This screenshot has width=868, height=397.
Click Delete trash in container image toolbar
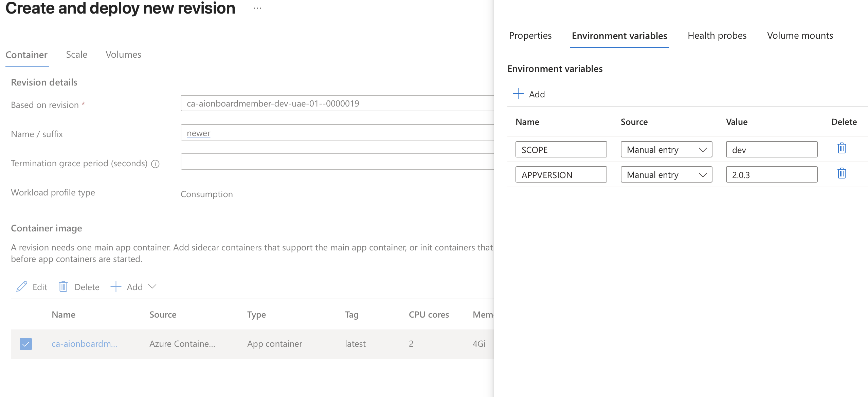click(79, 287)
